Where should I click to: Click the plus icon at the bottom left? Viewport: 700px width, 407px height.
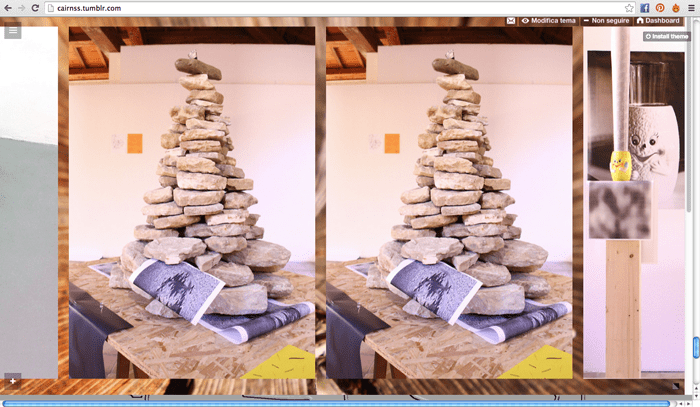tap(13, 381)
